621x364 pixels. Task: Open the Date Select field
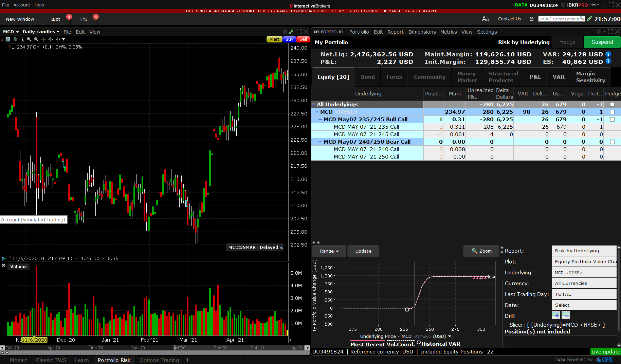coord(584,305)
